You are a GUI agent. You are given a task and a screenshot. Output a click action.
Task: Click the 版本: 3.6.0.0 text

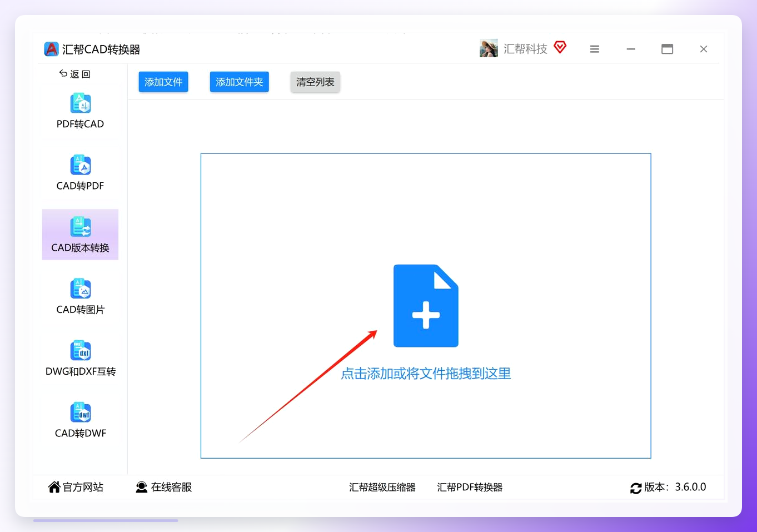[675, 487]
